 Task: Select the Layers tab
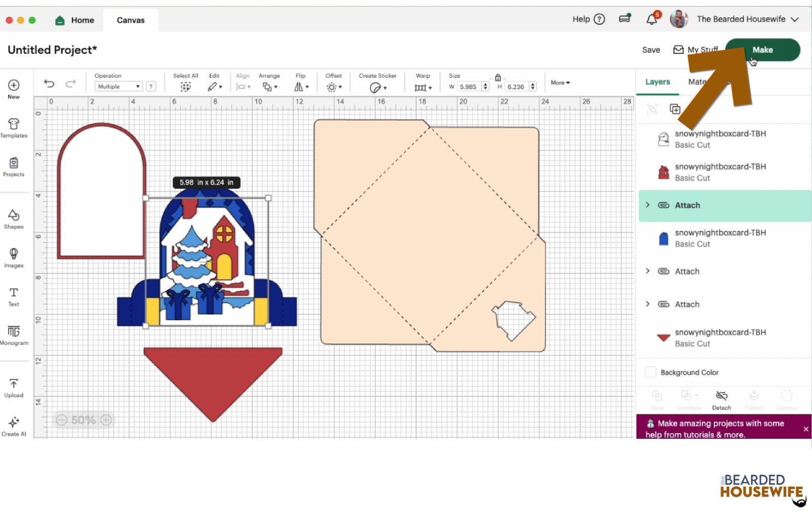tap(657, 82)
